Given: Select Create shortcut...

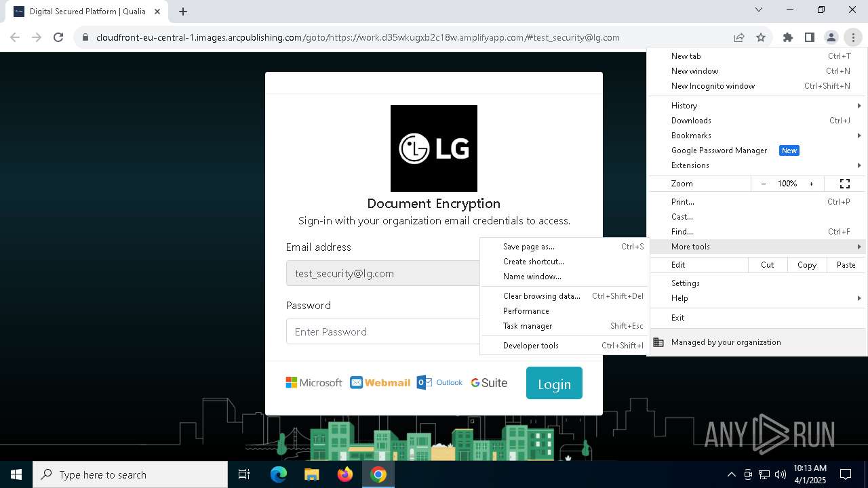Looking at the screenshot, I should tap(564, 262).
